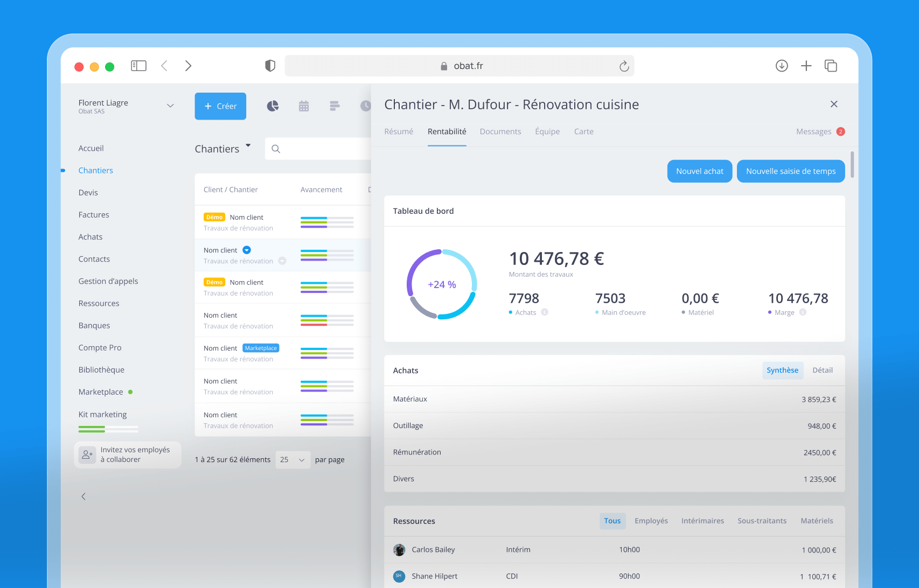This screenshot has width=919, height=588.
Task: Open the 25 per page dropdown
Action: point(293,460)
